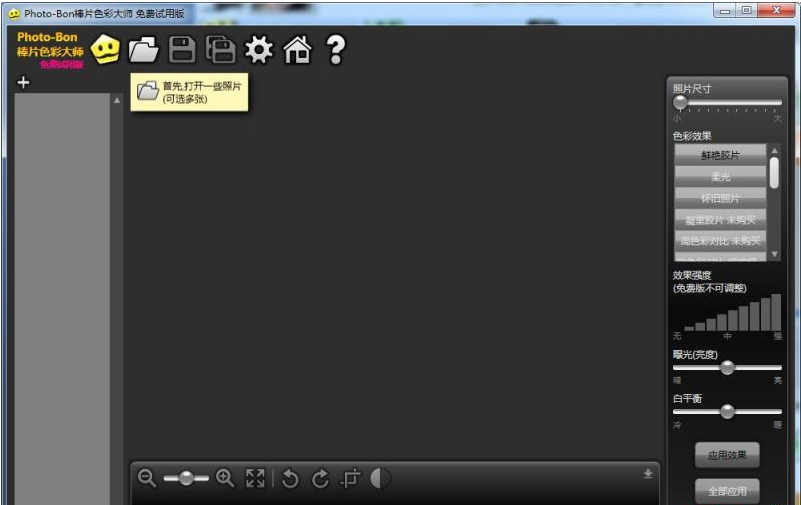
Task: Click the 全部应用 apply all button
Action: [727, 491]
